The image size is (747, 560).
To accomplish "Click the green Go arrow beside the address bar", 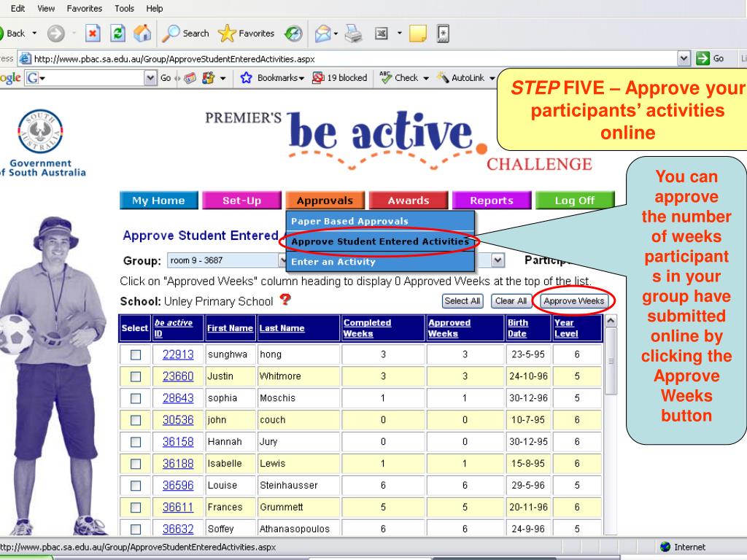I will tap(703, 58).
